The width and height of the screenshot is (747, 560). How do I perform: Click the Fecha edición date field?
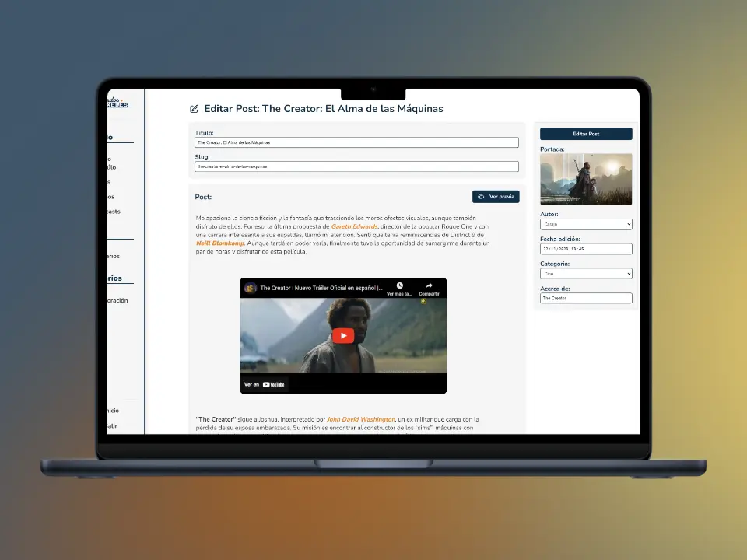coord(586,249)
